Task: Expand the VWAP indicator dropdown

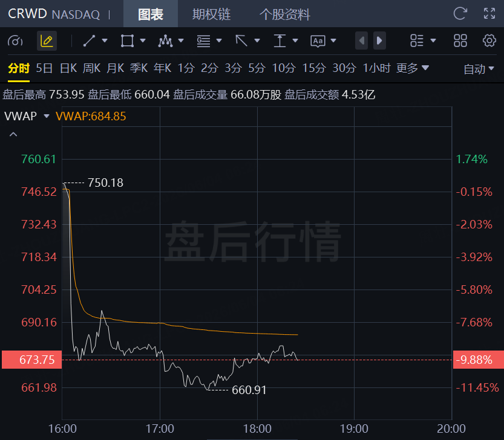Action: pyautogui.click(x=46, y=116)
